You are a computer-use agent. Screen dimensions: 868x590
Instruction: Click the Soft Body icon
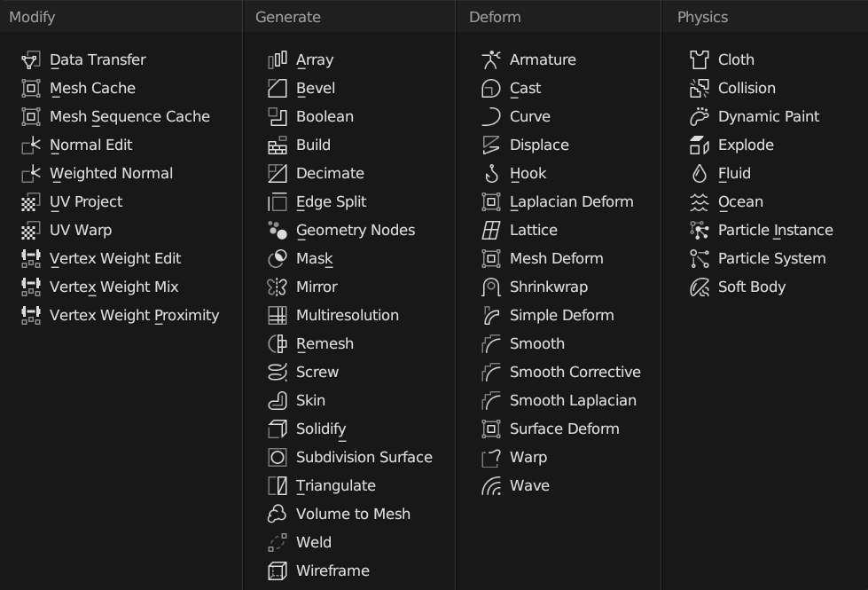[700, 287]
